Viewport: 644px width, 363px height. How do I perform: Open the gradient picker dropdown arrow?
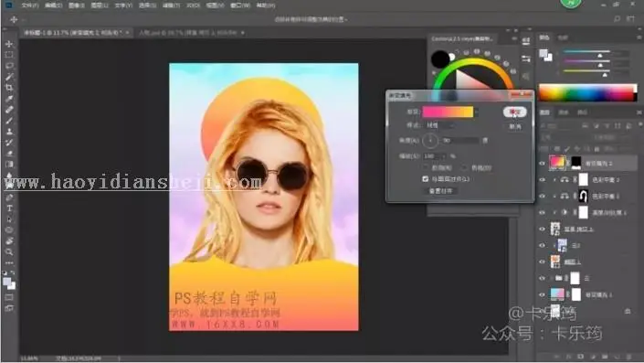coord(477,112)
